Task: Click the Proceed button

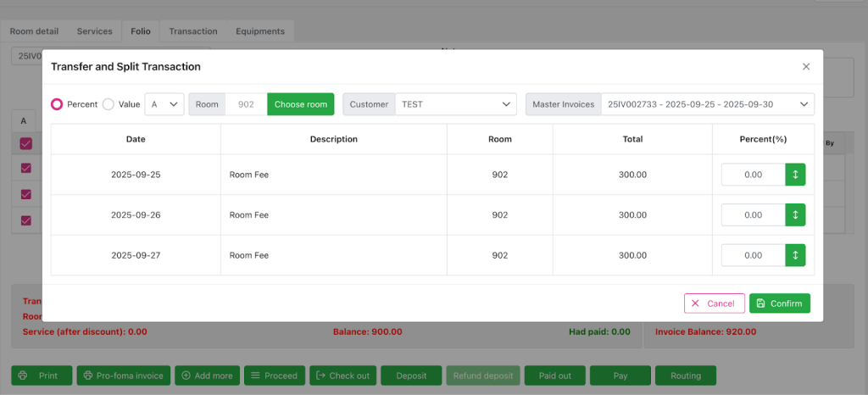Action: click(274, 376)
